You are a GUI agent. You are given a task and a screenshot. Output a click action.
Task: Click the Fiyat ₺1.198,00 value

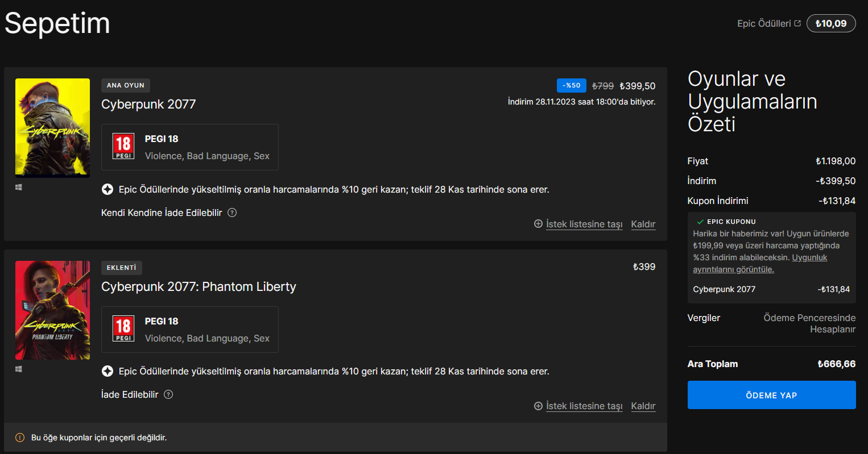click(x=836, y=161)
